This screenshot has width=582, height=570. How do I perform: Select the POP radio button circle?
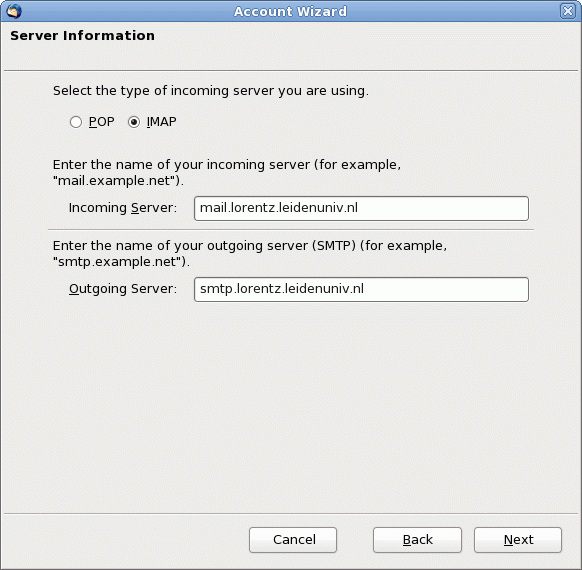(76, 122)
